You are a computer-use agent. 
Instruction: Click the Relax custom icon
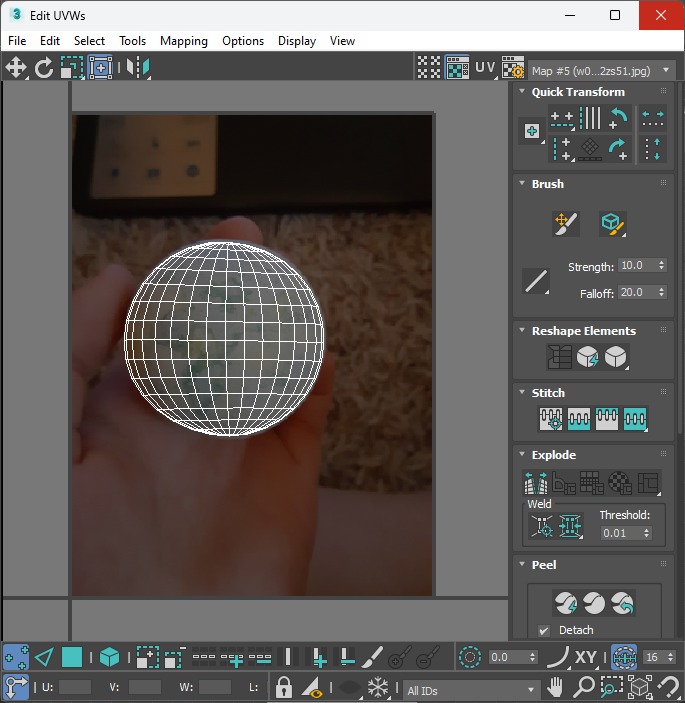click(616, 357)
